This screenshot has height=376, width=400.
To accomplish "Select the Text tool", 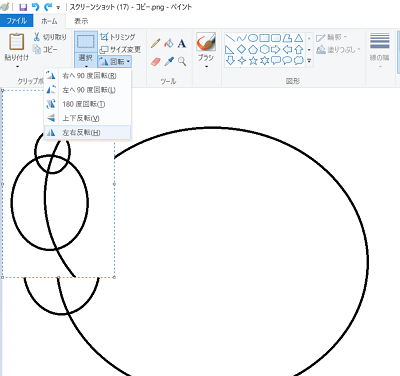I will click(182, 43).
